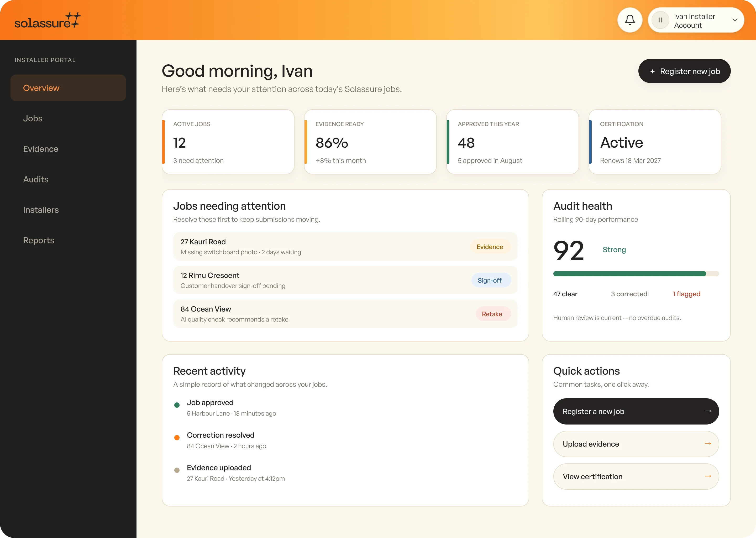Image resolution: width=756 pixels, height=538 pixels.
Task: Select Overview in the sidebar
Action: pyautogui.click(x=68, y=88)
